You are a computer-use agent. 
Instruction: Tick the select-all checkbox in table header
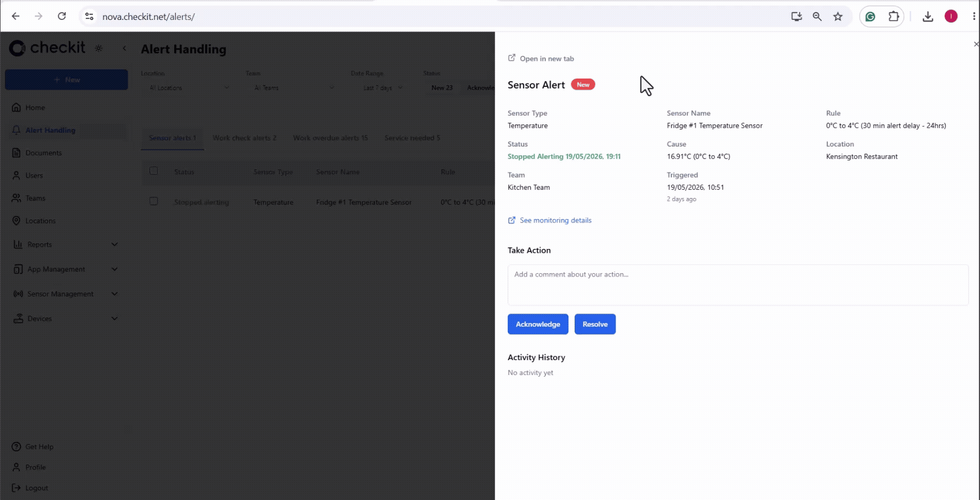[154, 171]
